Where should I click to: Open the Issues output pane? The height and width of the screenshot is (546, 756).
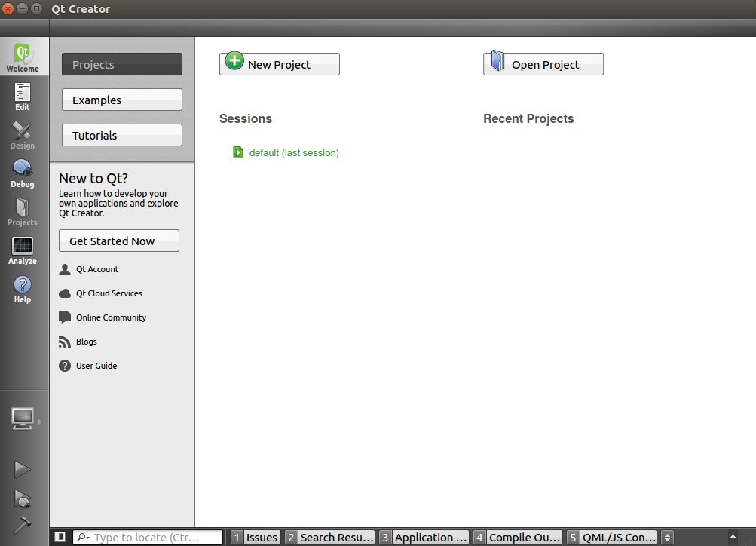pyautogui.click(x=255, y=538)
